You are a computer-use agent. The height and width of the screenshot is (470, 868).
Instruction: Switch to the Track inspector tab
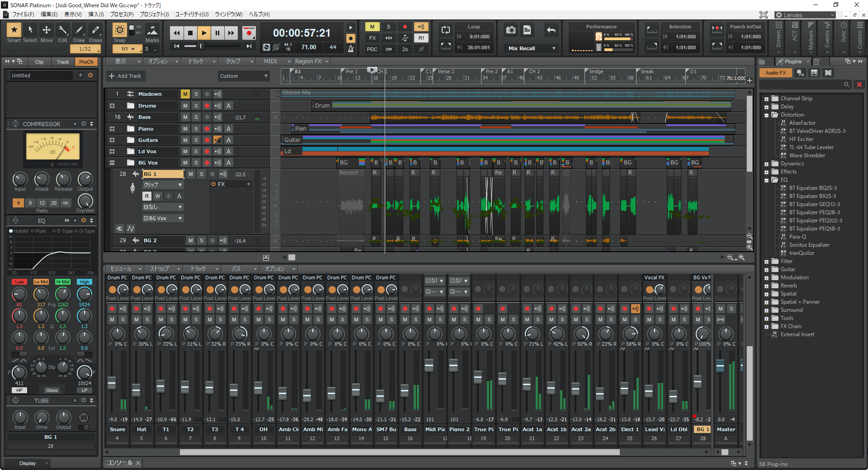tap(63, 62)
